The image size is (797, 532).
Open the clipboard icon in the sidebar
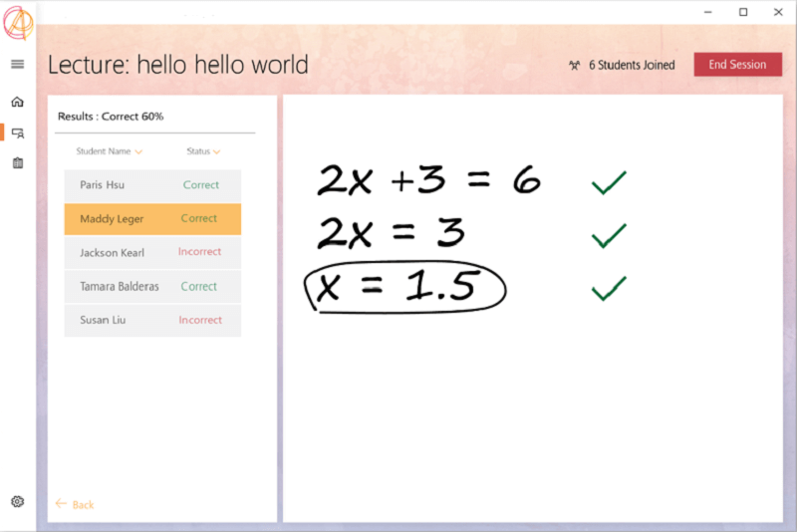click(17, 162)
